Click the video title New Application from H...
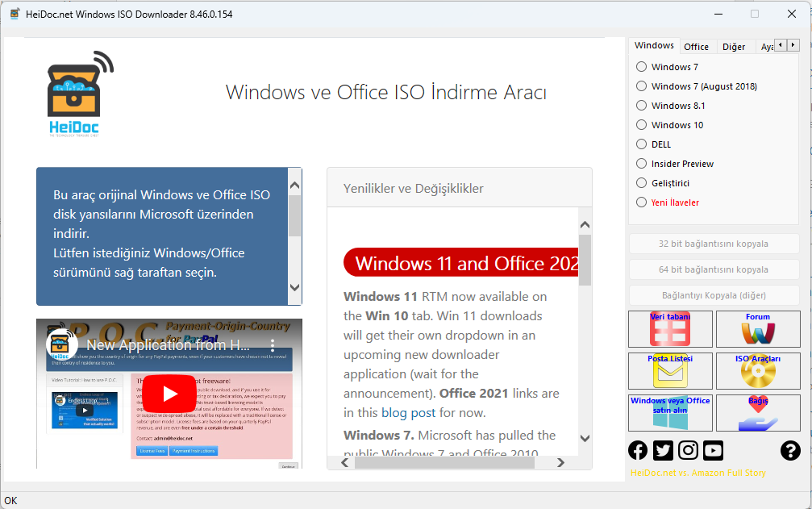Viewport: 812px width, 509px height. pyautogui.click(x=168, y=345)
